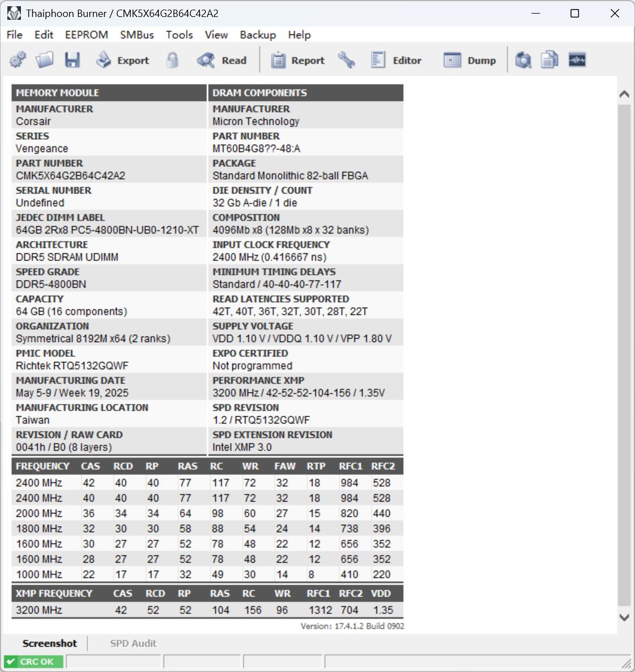Click the scrollbar up arrow
The width and height of the screenshot is (635, 672).
click(x=624, y=94)
